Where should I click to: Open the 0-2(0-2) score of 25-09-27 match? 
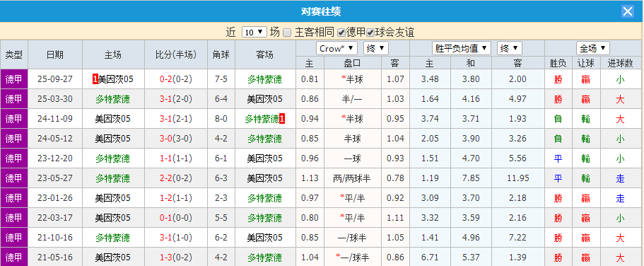tap(176, 79)
